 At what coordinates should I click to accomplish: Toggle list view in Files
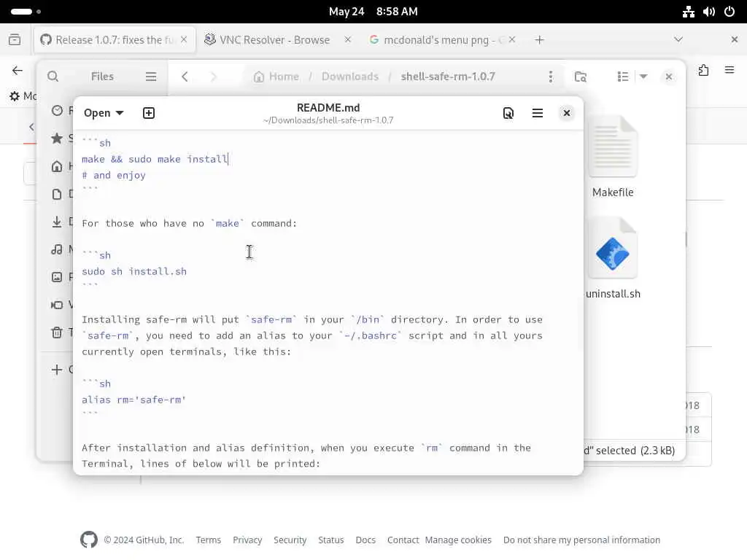[x=623, y=77]
